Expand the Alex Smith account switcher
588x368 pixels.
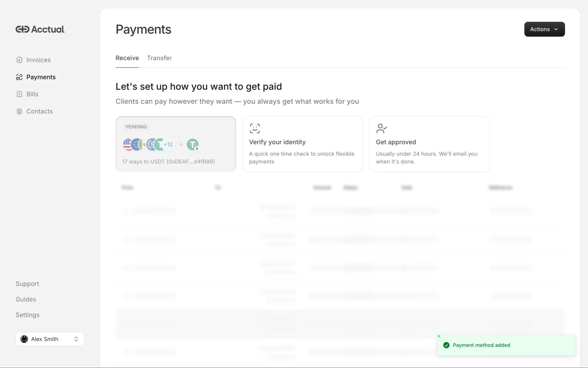click(x=76, y=339)
